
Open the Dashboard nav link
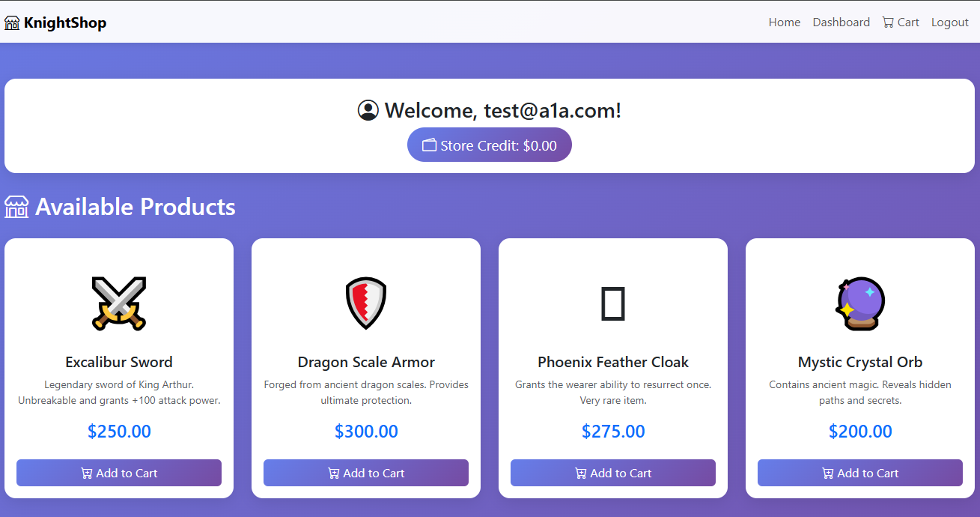(841, 22)
